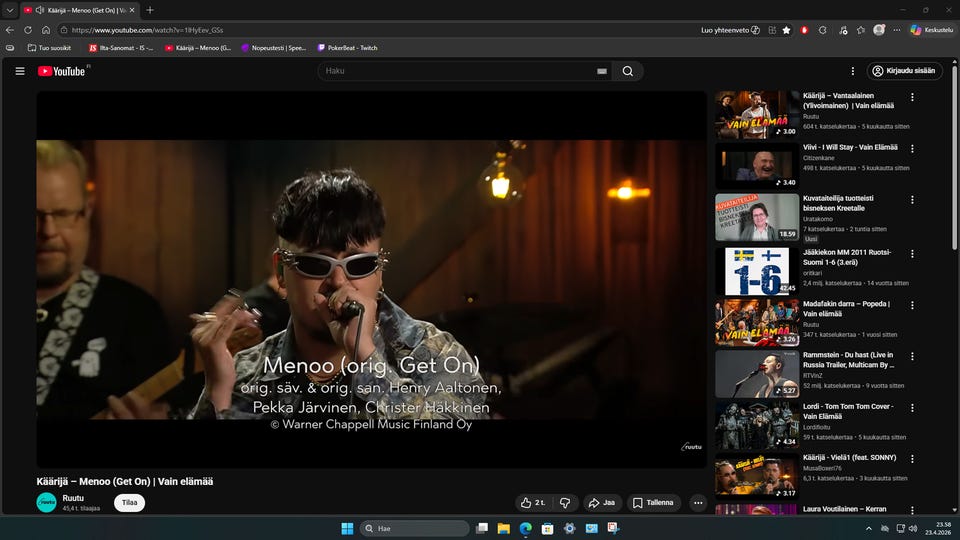Open YouTube settings three-dot menu in header

tap(852, 71)
